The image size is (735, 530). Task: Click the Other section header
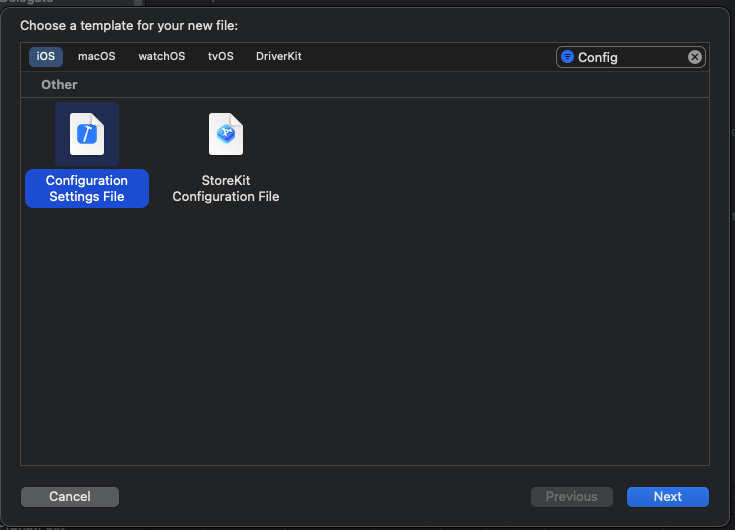point(59,85)
